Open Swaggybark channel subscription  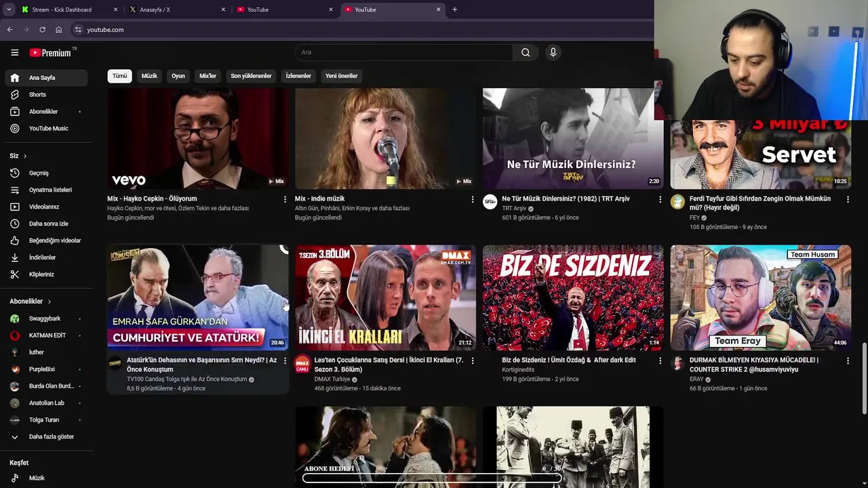click(x=47, y=319)
